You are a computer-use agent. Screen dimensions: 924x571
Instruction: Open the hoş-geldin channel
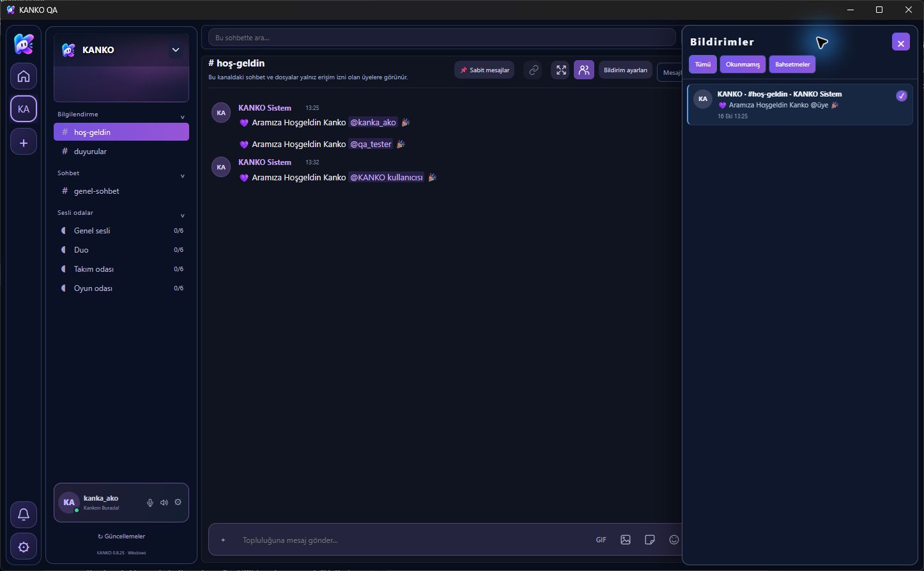[121, 132]
